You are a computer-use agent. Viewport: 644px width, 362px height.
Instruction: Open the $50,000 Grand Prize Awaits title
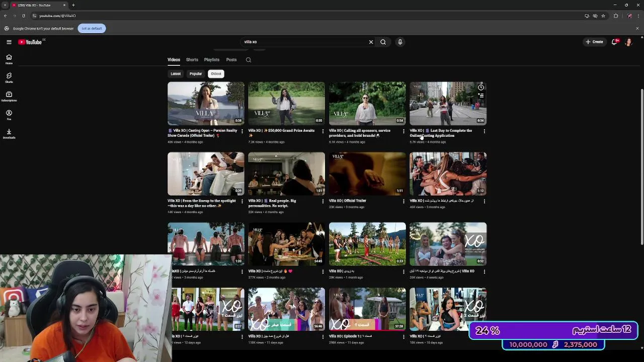click(x=281, y=133)
